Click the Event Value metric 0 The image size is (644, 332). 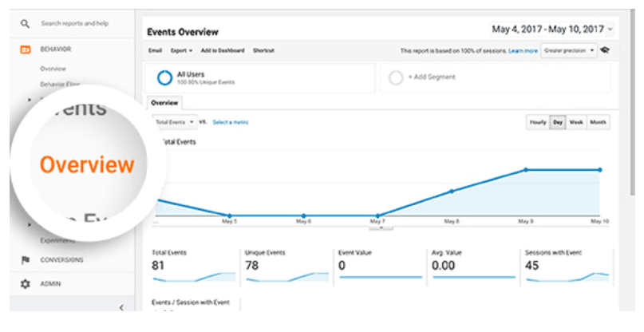pos(342,266)
